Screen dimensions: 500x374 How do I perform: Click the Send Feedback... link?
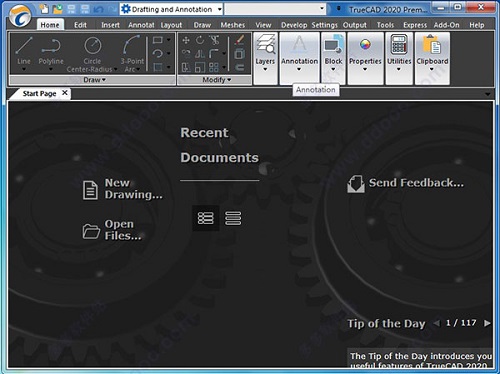point(406,183)
